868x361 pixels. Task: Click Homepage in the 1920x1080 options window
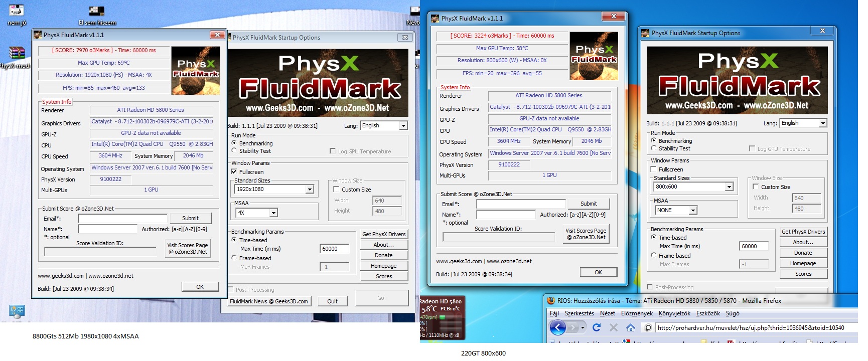[384, 266]
